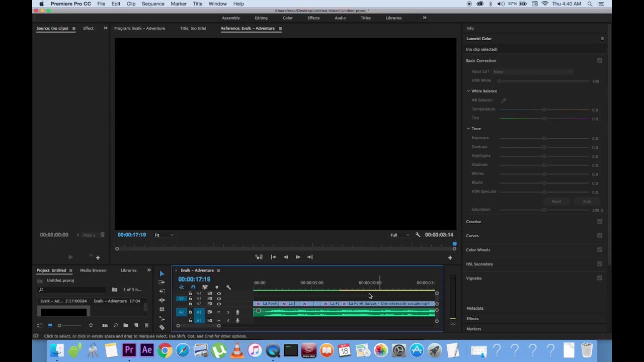The image size is (644, 362).
Task: Step back one frame in monitor
Action: [286, 257]
